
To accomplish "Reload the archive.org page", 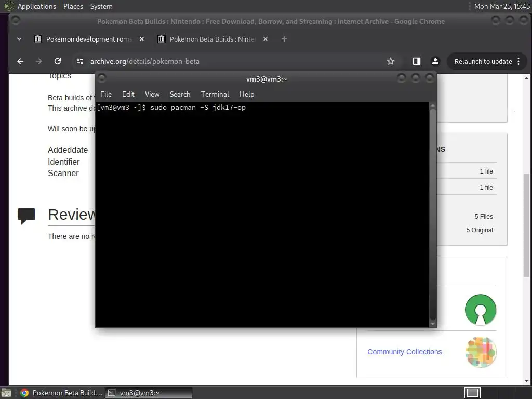I will [58, 61].
